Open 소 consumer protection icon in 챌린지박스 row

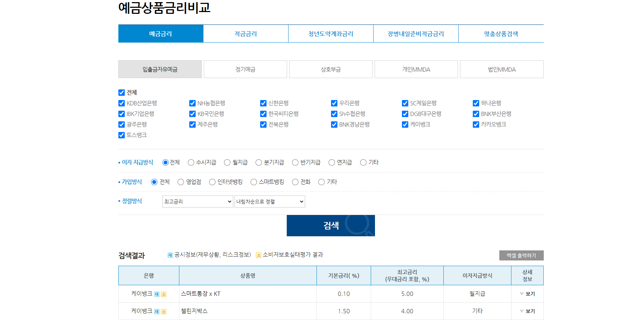pyautogui.click(x=163, y=312)
